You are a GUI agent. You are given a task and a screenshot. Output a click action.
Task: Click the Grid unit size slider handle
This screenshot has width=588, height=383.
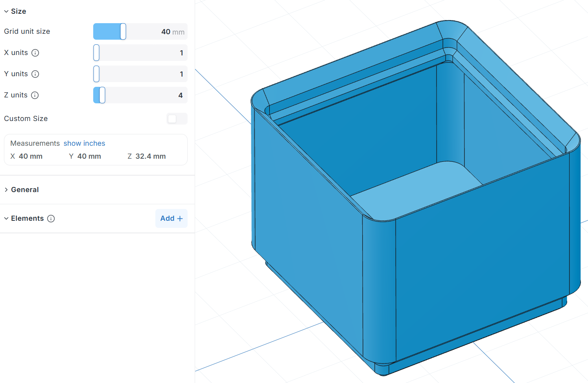click(x=123, y=31)
